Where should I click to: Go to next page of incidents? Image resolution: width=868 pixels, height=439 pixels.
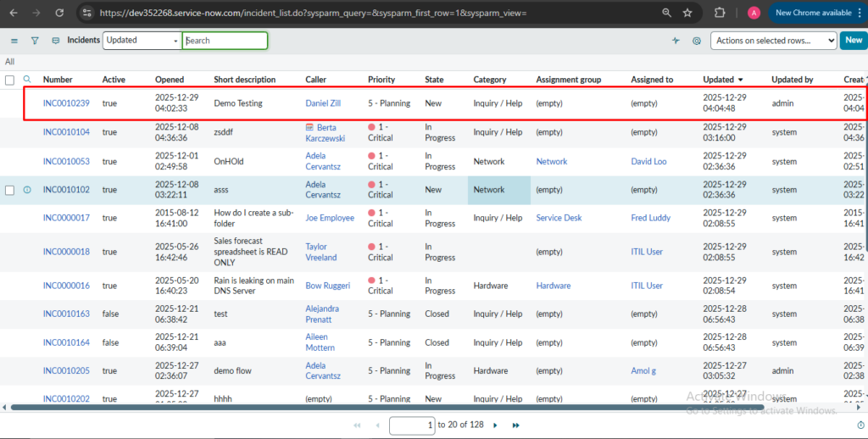[497, 425]
